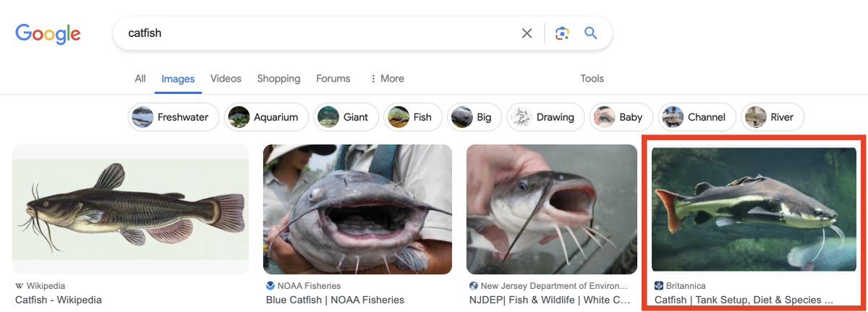Go to the Forums tab
The image size is (868, 312).
[x=333, y=78]
